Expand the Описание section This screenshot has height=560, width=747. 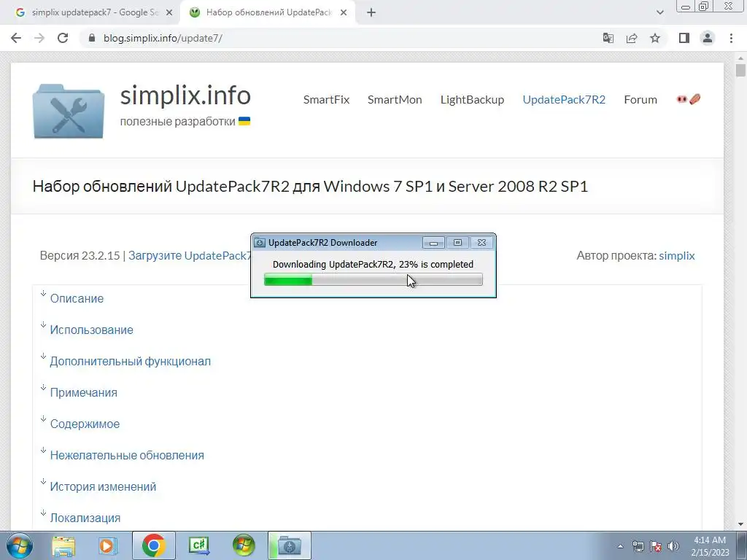[x=77, y=298]
